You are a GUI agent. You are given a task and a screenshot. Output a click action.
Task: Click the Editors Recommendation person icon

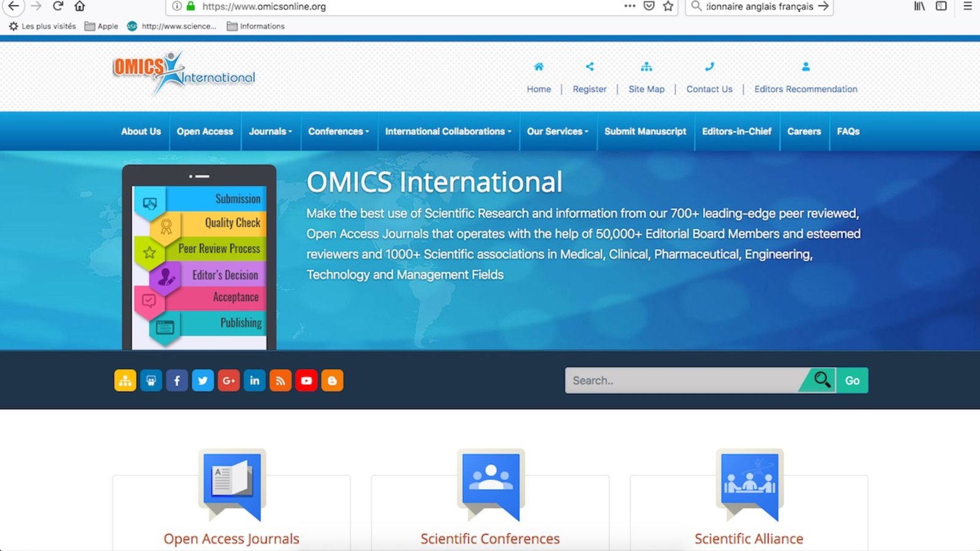[x=805, y=67]
